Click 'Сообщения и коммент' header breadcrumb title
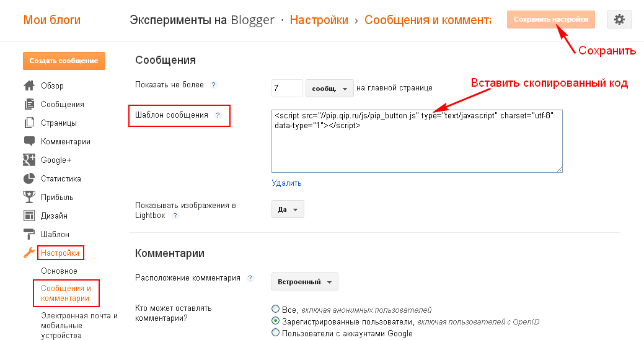 pos(428,20)
